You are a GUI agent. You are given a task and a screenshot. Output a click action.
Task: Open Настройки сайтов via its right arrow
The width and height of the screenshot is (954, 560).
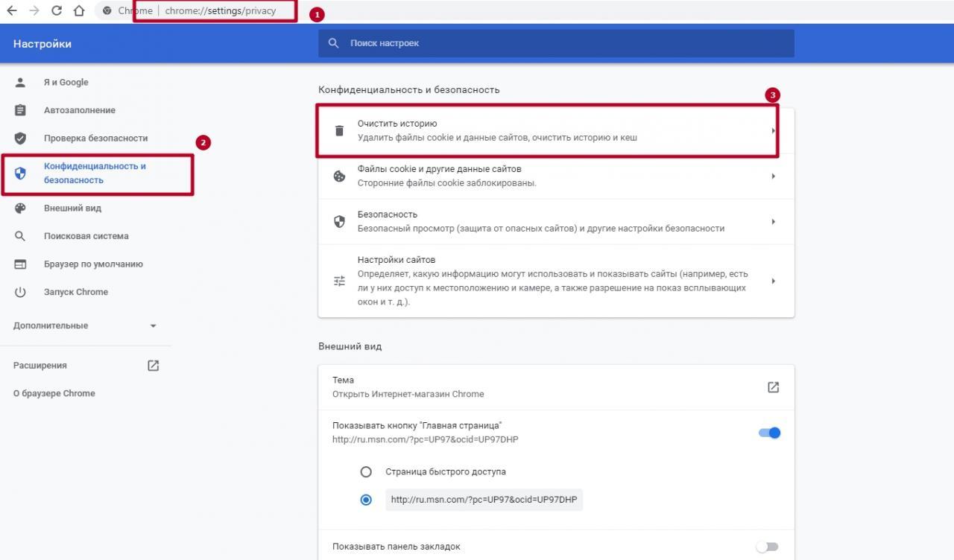click(x=774, y=281)
